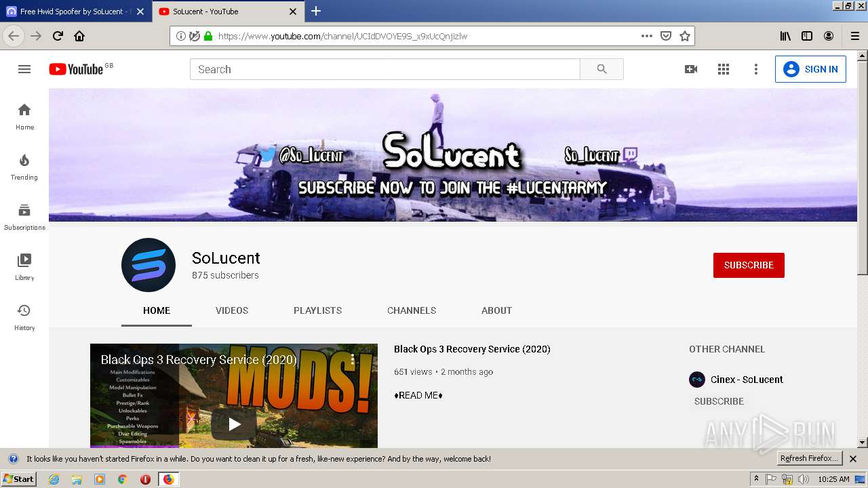The height and width of the screenshot is (488, 868).
Task: Go forward with the Firefox forward arrow
Action: [x=36, y=36]
